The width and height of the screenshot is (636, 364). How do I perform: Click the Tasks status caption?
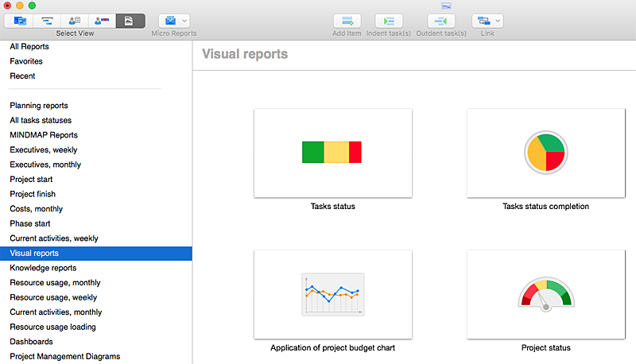[x=333, y=207]
